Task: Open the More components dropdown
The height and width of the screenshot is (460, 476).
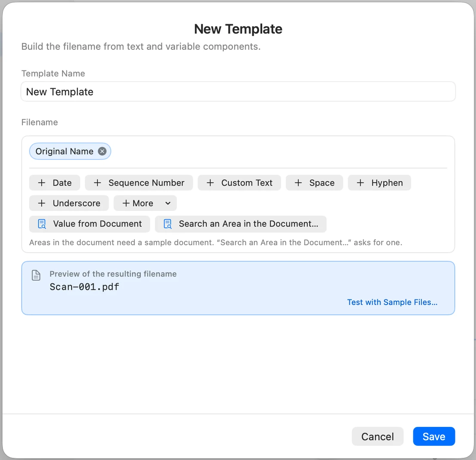Action: (145, 203)
